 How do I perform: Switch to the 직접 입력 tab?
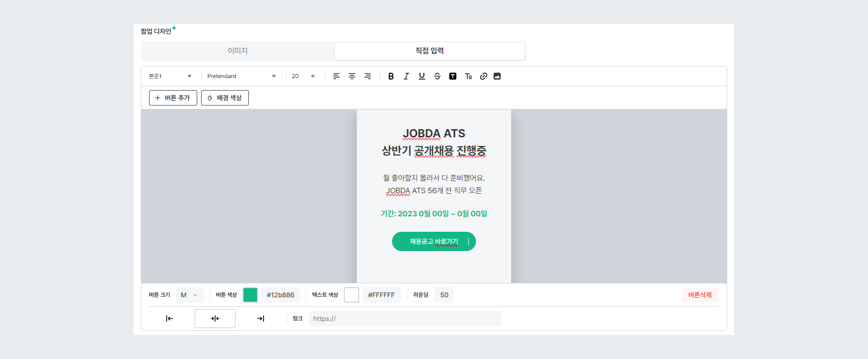click(430, 51)
